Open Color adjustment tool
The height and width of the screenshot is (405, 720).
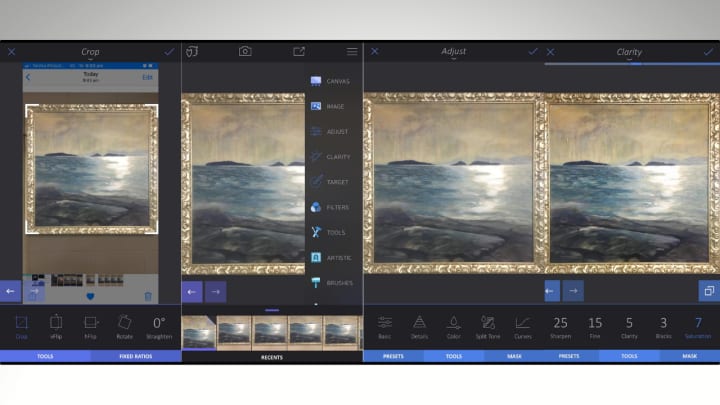click(454, 327)
